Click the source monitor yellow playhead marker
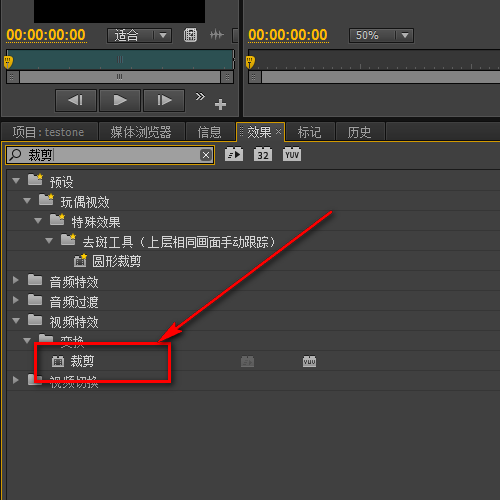 point(8,62)
